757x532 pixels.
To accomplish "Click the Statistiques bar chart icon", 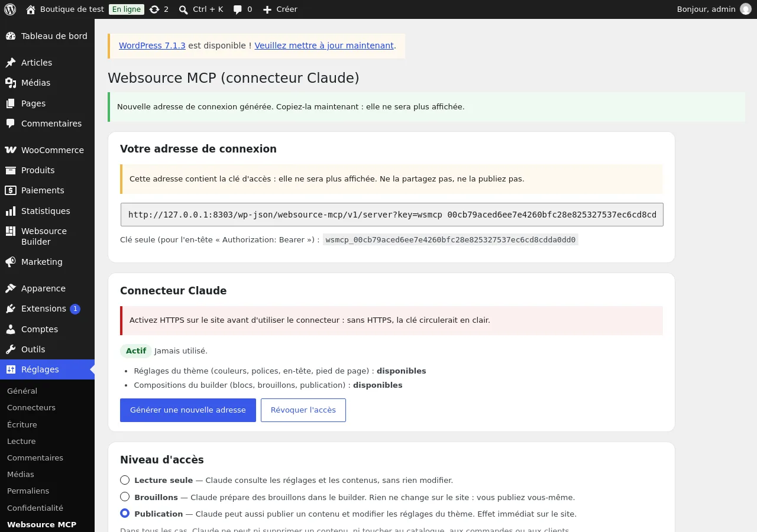I will pos(11,211).
